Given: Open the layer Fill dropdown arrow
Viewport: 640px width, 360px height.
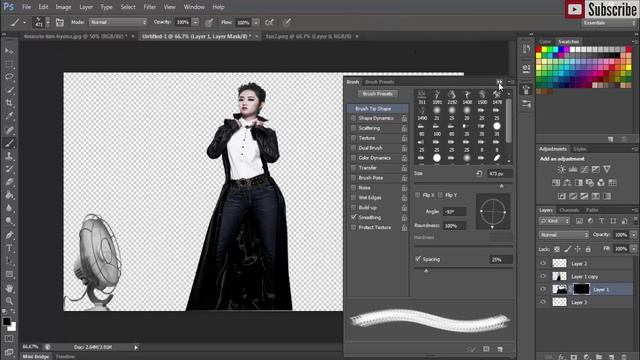Looking at the screenshot, I should coord(633,249).
